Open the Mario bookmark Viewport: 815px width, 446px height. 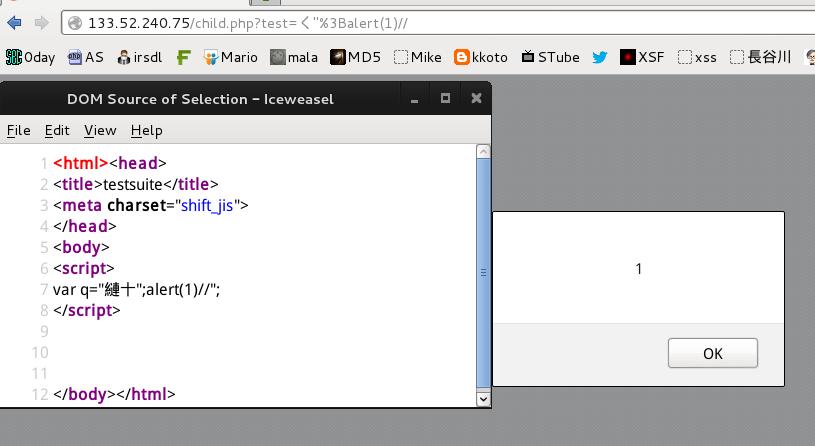[x=231, y=57]
